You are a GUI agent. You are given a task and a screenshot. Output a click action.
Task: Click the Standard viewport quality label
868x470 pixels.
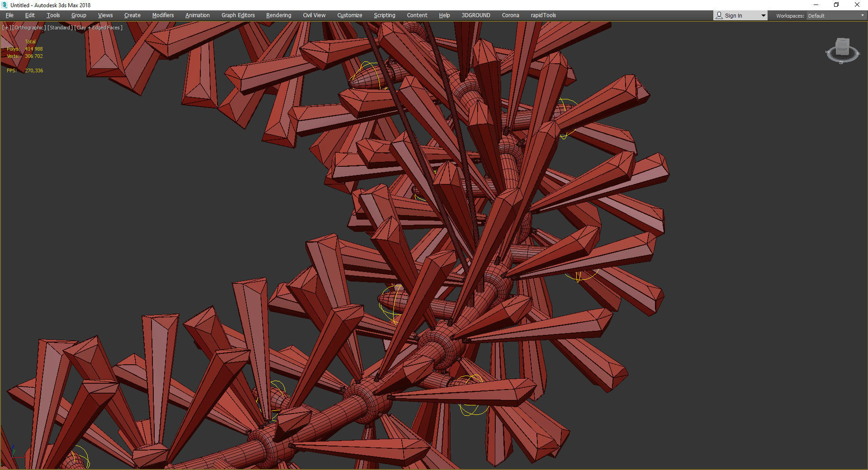(x=60, y=28)
